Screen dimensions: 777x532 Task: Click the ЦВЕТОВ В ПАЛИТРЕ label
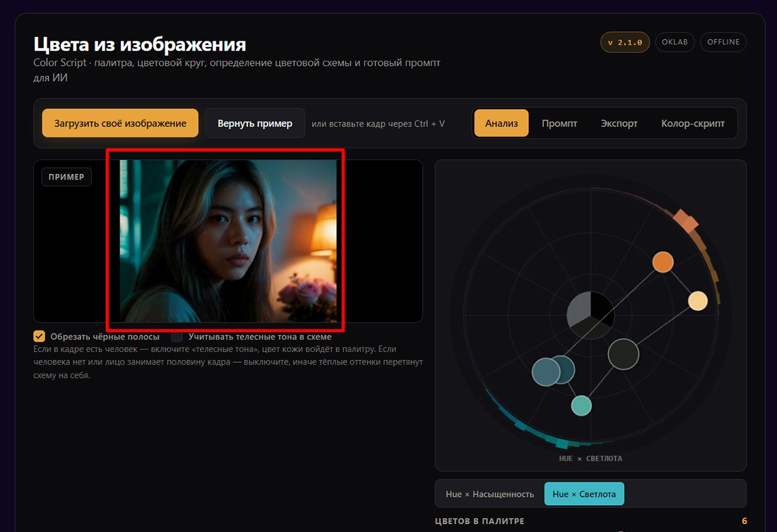[x=480, y=521]
